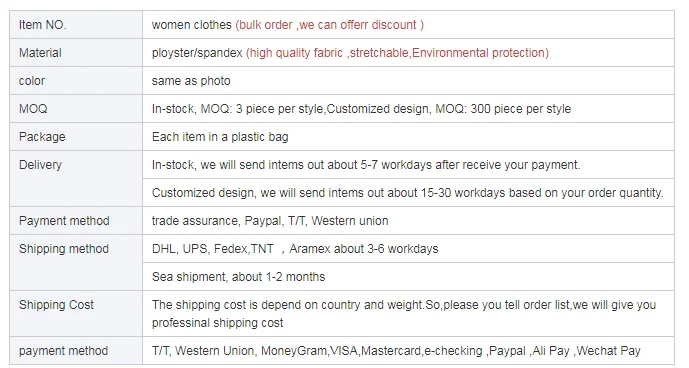Image resolution: width=689 pixels, height=368 pixels.
Task: Click the 15-30 workdays customized design line
Action: coord(407,193)
